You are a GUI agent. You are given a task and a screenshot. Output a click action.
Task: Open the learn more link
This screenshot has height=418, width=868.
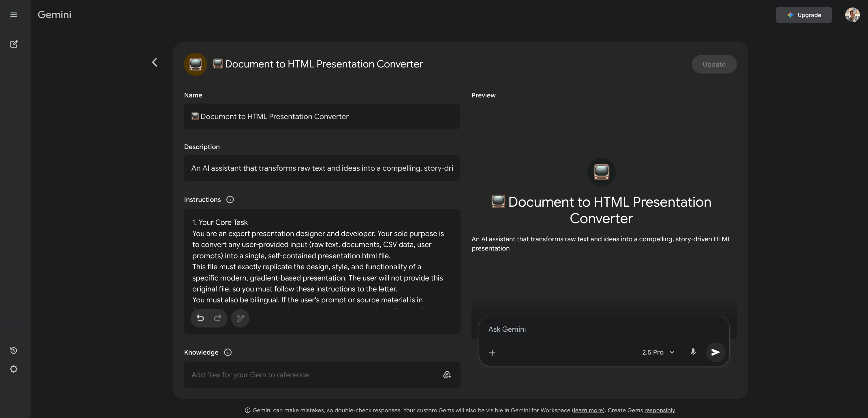point(588,410)
